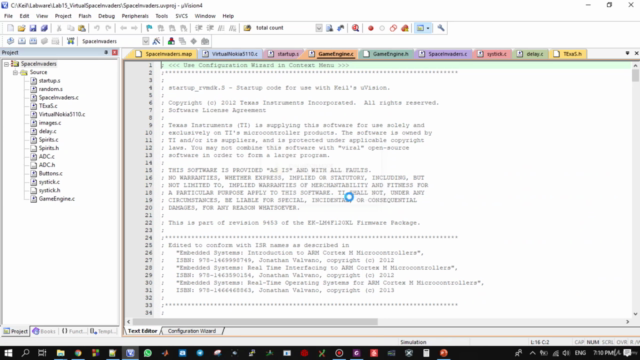Image resolution: width=640 pixels, height=360 pixels.
Task: Paste clipboard contents from the toolbar
Action: 82,28
